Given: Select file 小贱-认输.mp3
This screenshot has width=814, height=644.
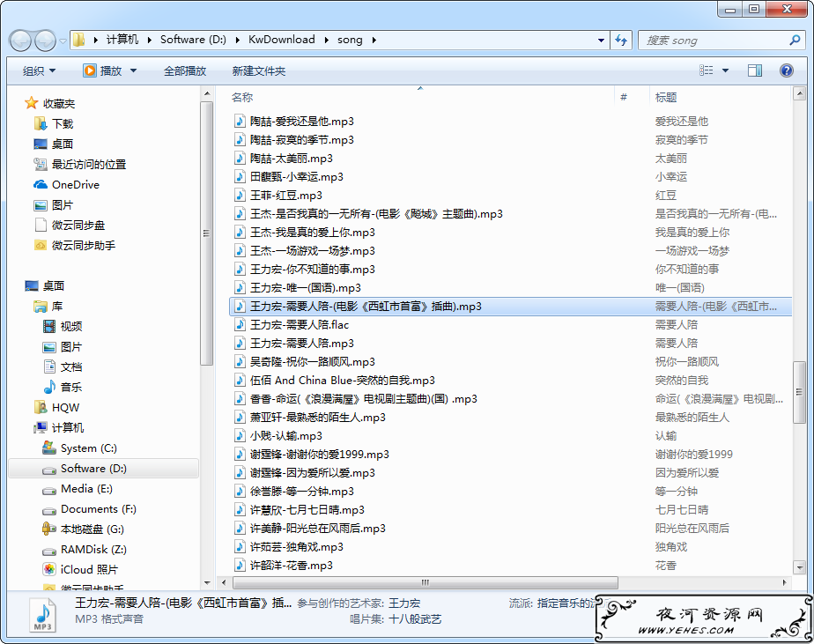Looking at the screenshot, I should coord(285,436).
